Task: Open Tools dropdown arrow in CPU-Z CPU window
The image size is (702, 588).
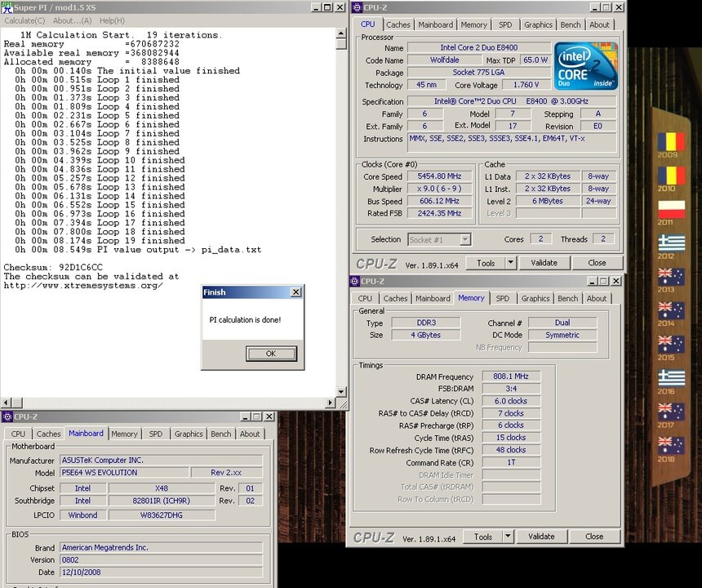Action: (x=510, y=262)
